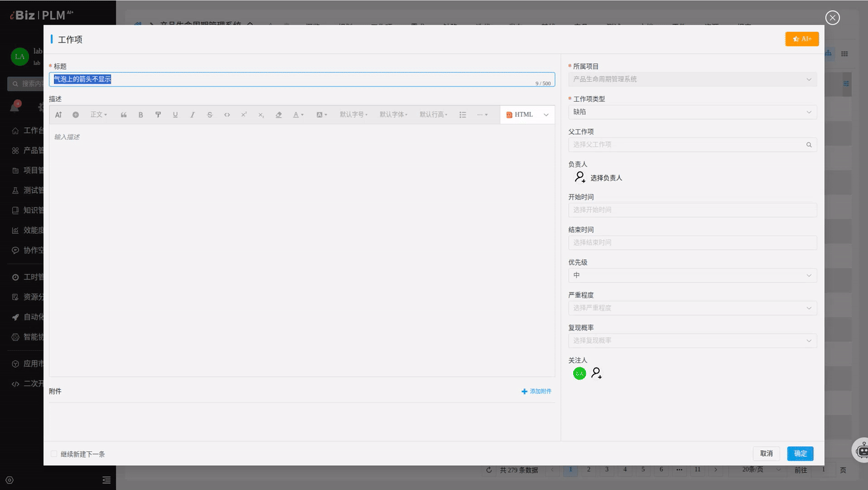This screenshot has width=868, height=490.
Task: Check the 继续新建下一条 checkbox
Action: (x=54, y=454)
